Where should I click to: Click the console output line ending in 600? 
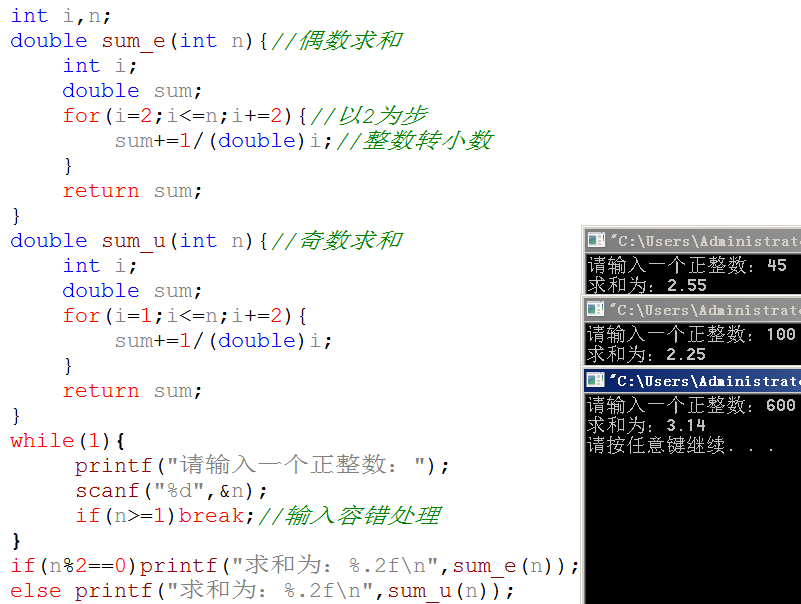(691, 405)
